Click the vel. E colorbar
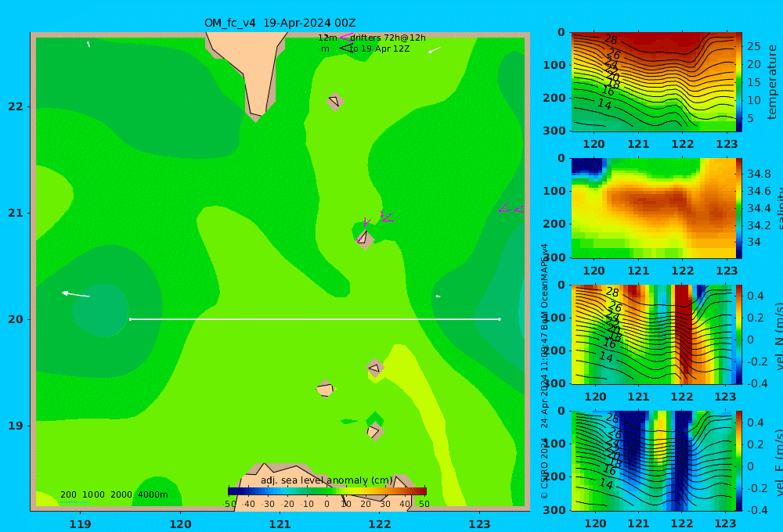Image resolution: width=783 pixels, height=532 pixels. pyautogui.click(x=739, y=461)
